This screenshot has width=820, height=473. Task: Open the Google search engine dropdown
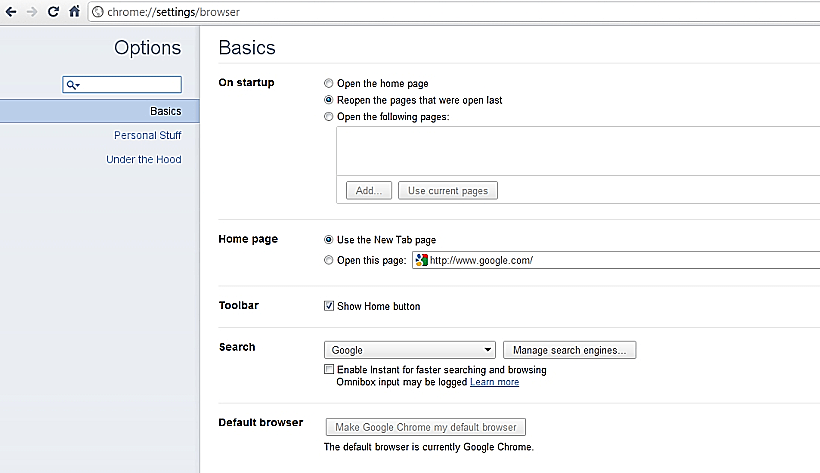point(410,350)
